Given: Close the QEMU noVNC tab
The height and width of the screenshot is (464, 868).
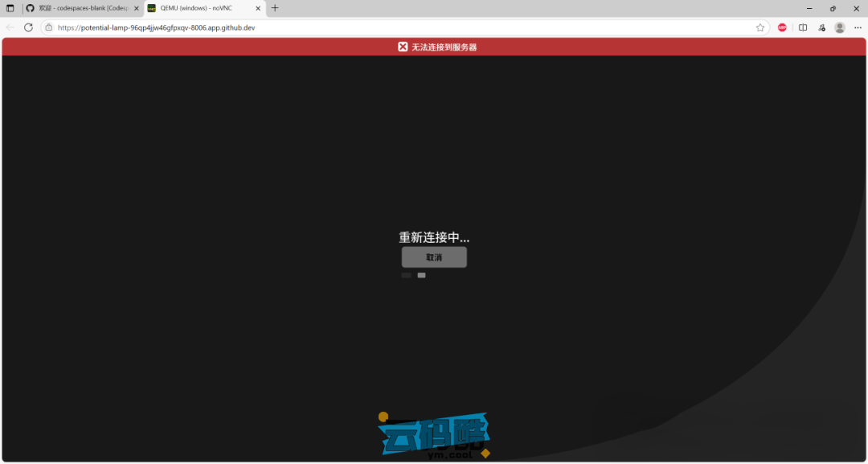Looking at the screenshot, I should coord(259,8).
